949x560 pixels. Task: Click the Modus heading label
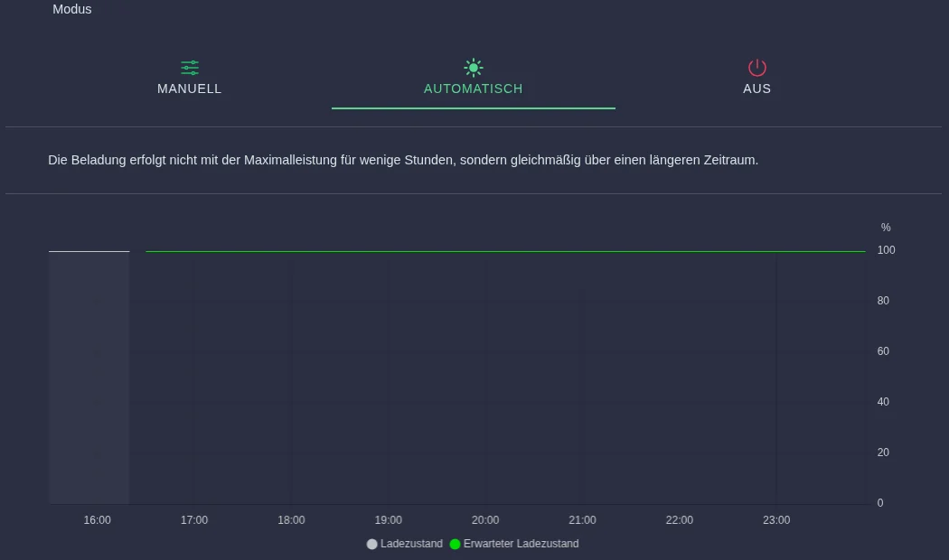tap(72, 9)
